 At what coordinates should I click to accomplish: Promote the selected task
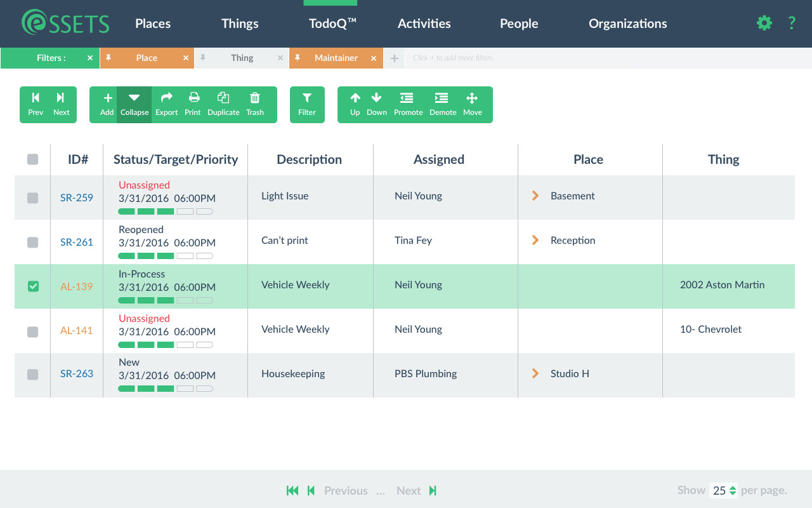(408, 104)
